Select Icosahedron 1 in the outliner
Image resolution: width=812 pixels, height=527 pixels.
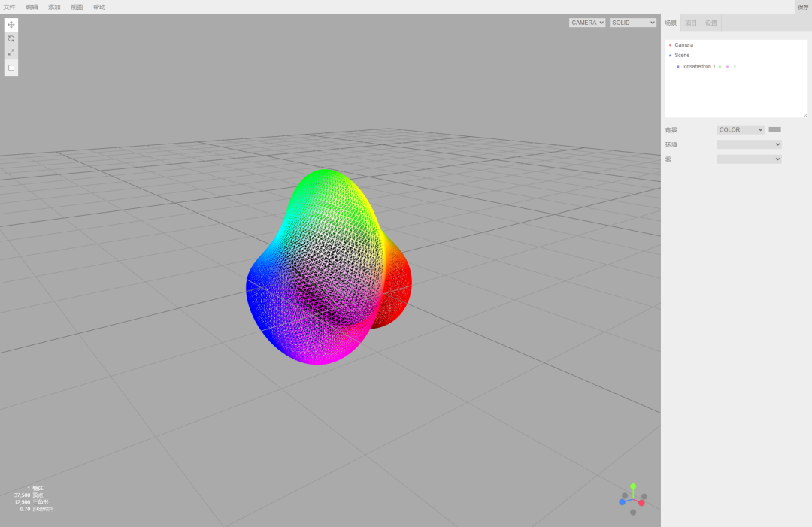(x=698, y=66)
